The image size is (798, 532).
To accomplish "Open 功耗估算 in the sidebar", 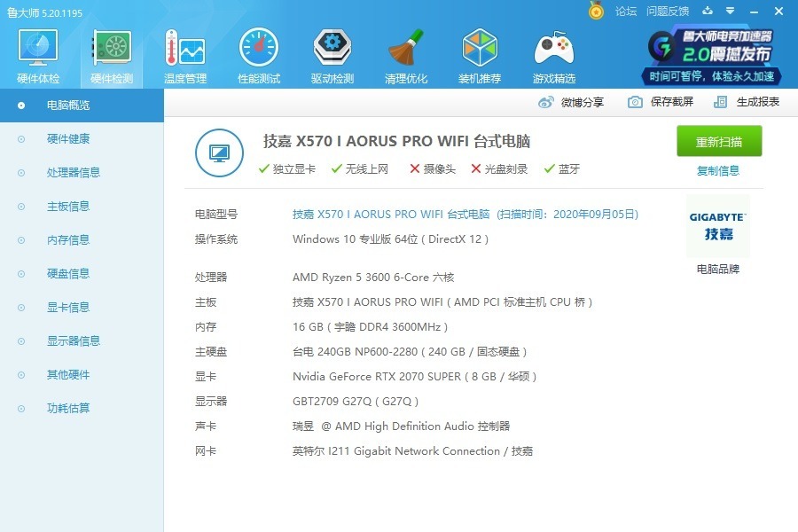I will point(68,409).
